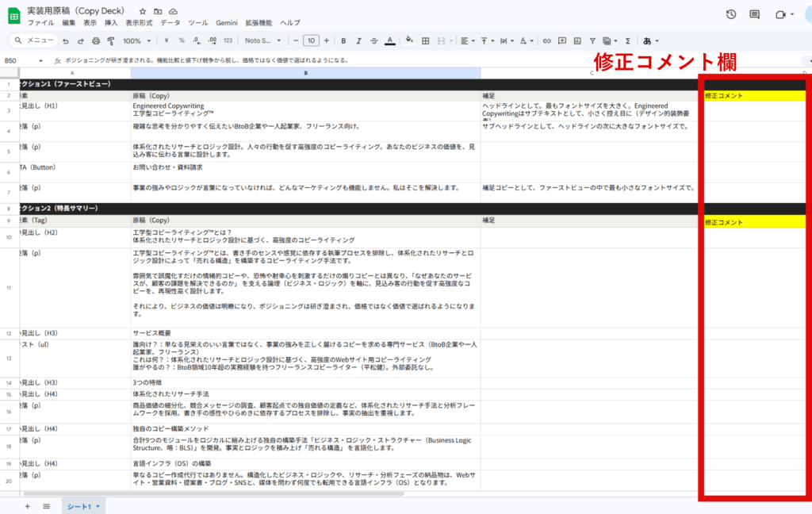Click the name box showing B50
The width and height of the screenshot is (812, 514).
(16, 59)
